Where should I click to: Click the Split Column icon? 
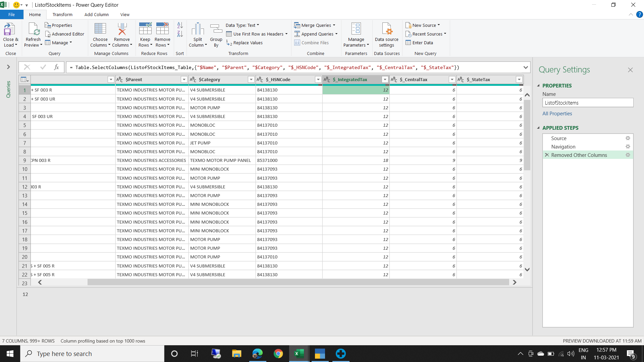198,29
